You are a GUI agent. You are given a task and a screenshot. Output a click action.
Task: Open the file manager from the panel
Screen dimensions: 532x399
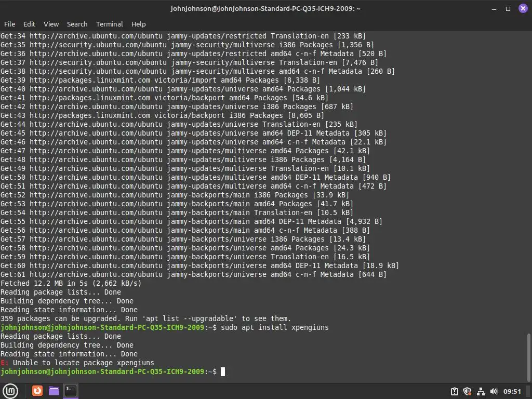(54, 391)
